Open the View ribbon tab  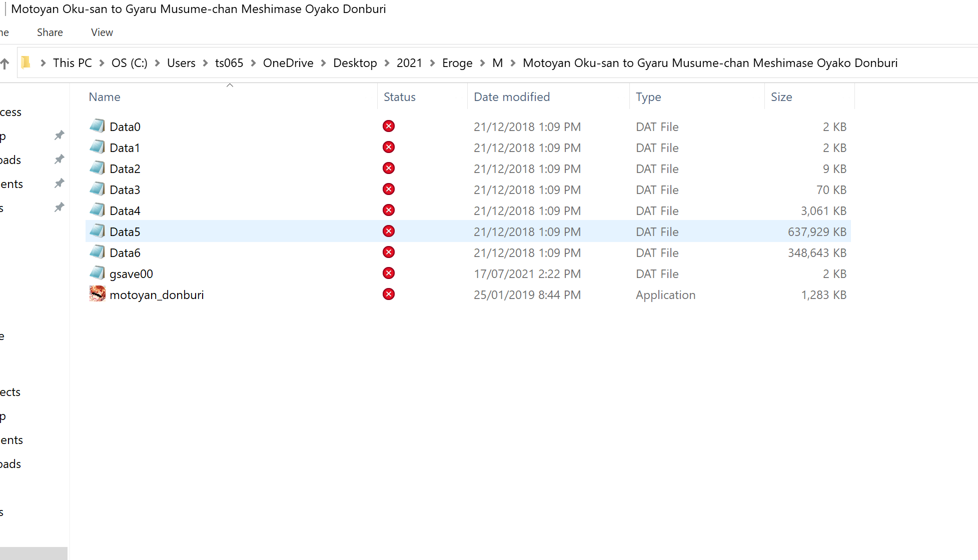click(x=102, y=32)
